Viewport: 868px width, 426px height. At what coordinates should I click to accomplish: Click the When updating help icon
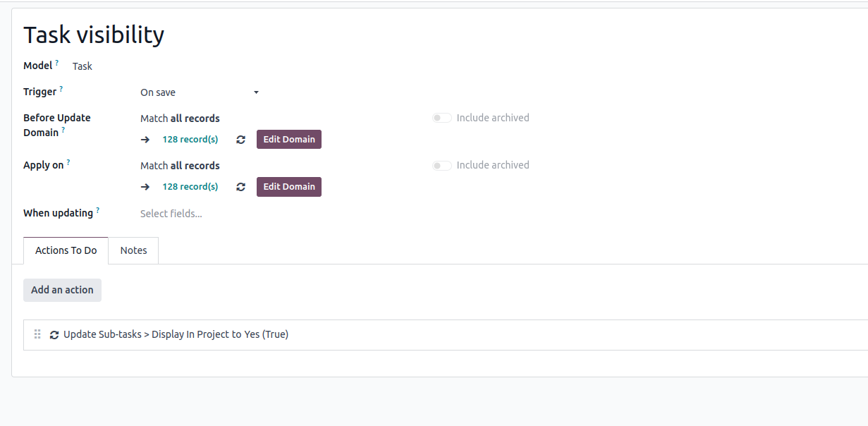pos(98,210)
